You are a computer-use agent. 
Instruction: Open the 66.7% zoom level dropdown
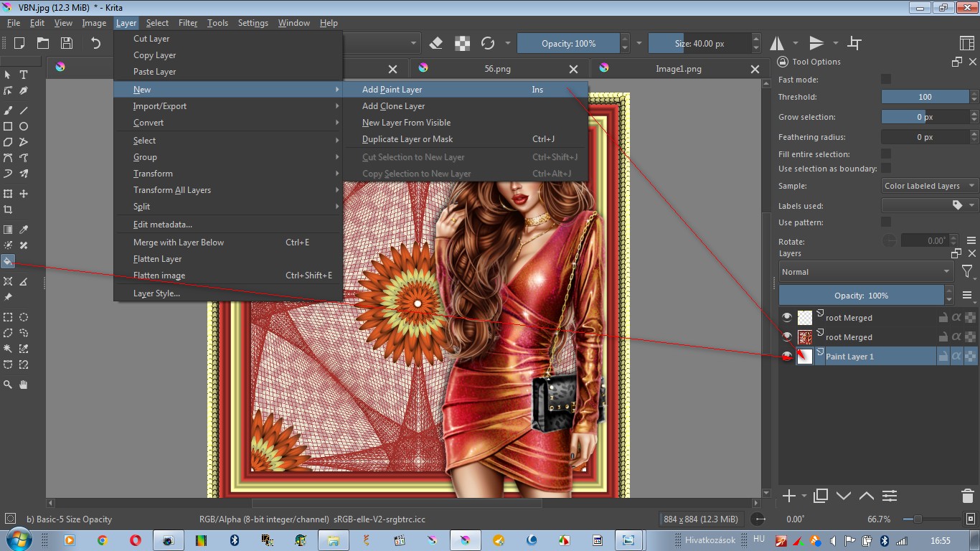[880, 519]
